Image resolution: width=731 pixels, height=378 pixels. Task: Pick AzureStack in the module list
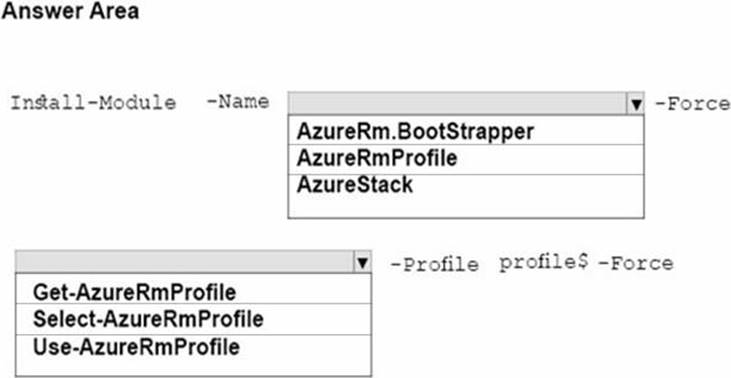point(466,185)
